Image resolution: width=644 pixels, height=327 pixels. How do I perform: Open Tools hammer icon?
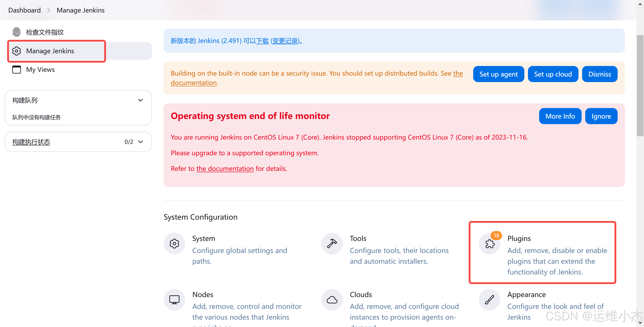coord(332,244)
